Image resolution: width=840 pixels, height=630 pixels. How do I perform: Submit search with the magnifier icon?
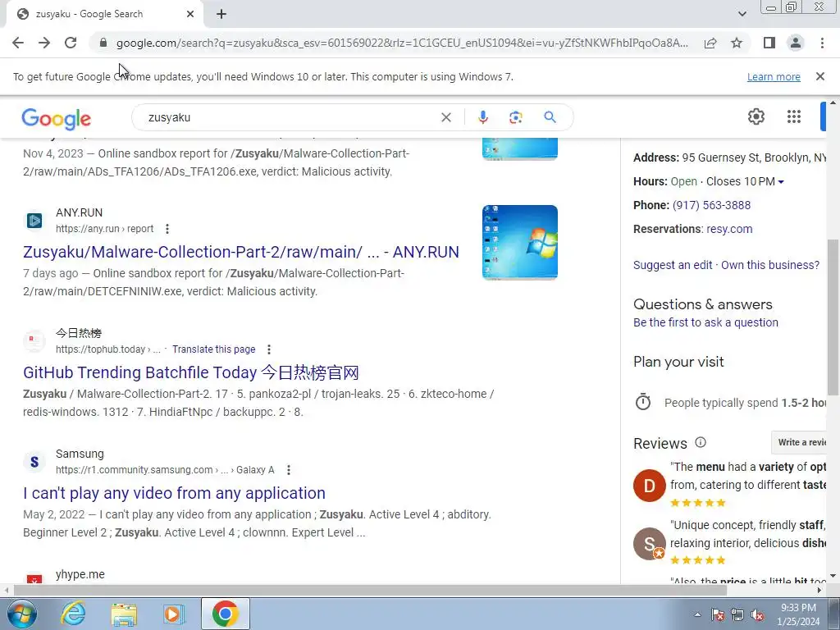pyautogui.click(x=550, y=117)
